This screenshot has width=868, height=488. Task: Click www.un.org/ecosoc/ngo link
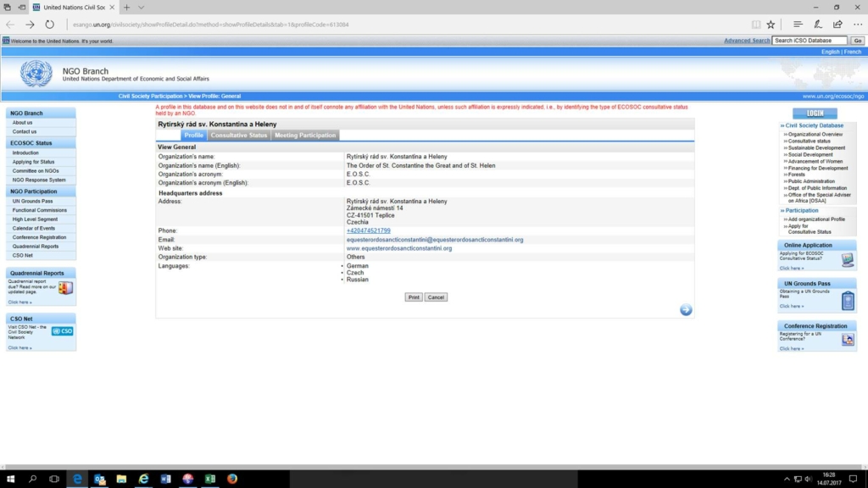point(832,97)
